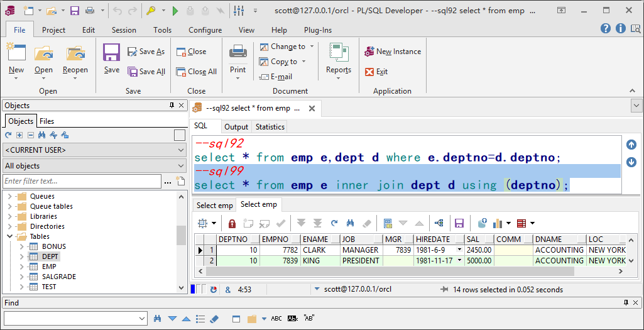Click the Export Results database icon

pyautogui.click(x=482, y=223)
